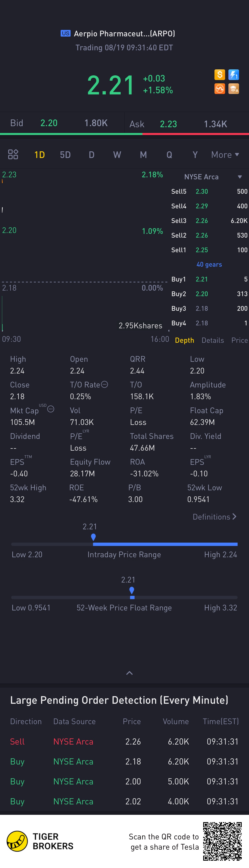
Task: Expand the More timeframes dropdown
Action: [225, 155]
